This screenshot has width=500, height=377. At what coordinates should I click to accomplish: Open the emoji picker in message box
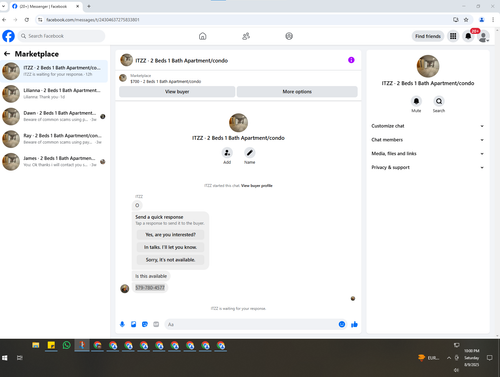tap(342, 324)
